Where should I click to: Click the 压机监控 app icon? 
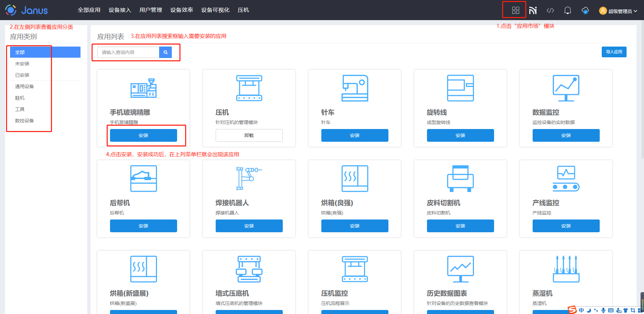tap(355, 269)
